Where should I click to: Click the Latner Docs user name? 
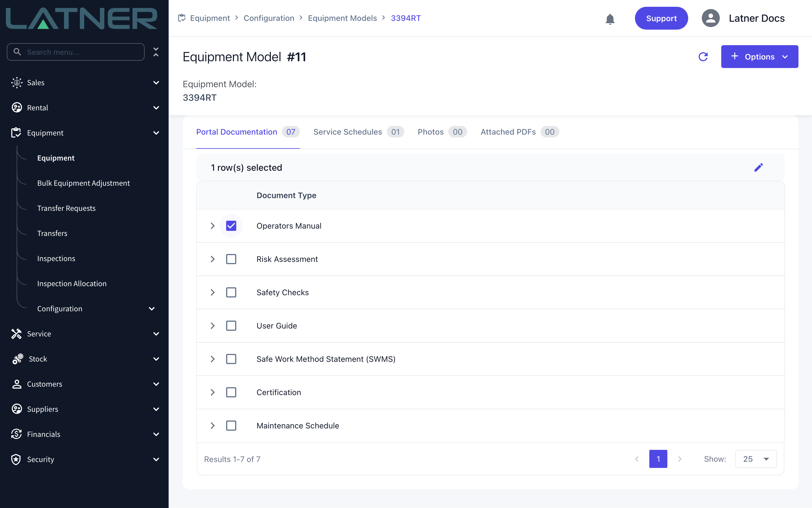[757, 18]
